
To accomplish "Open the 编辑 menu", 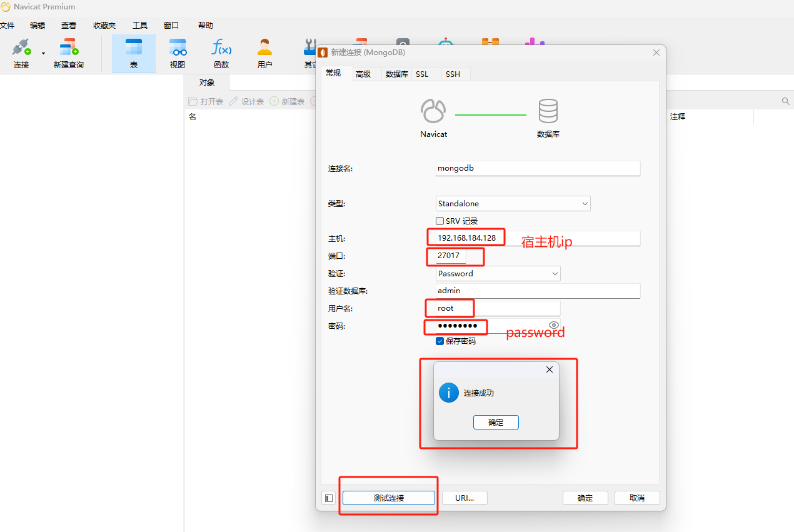I will click(38, 26).
